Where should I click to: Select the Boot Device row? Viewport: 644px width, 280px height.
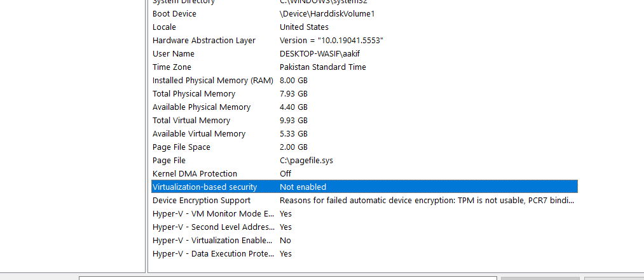point(174,14)
